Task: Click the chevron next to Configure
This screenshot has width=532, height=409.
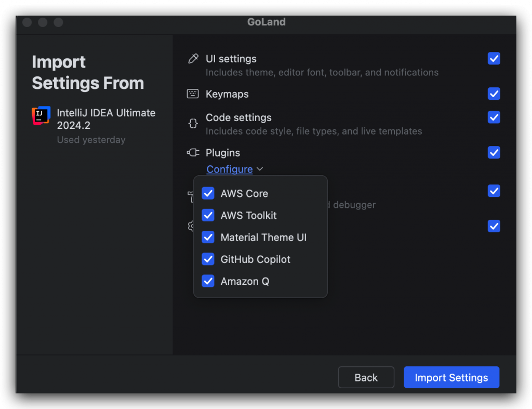Action: [260, 169]
